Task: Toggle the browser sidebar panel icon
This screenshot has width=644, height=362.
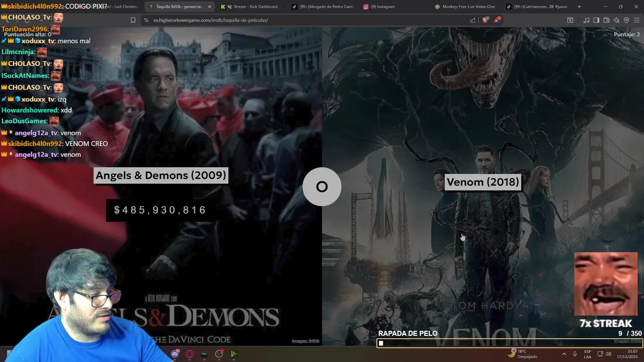Action: [x=596, y=20]
